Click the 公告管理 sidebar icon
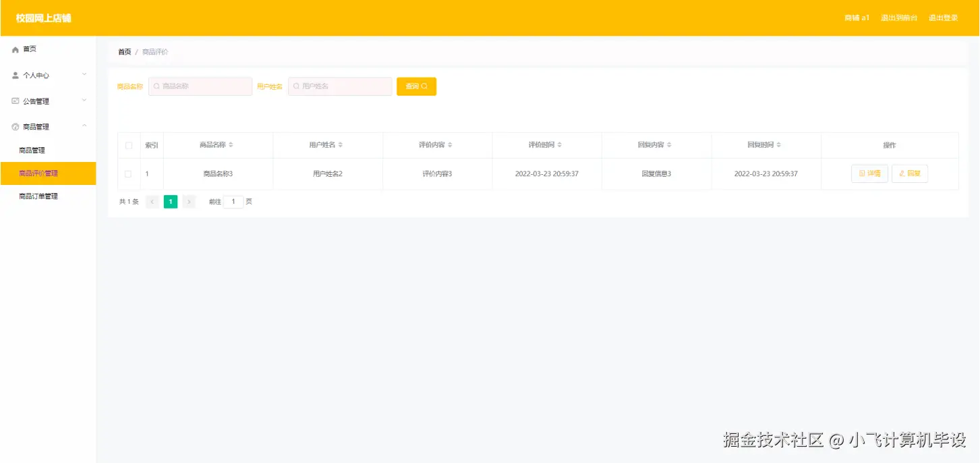This screenshot has width=980, height=463. coord(16,101)
